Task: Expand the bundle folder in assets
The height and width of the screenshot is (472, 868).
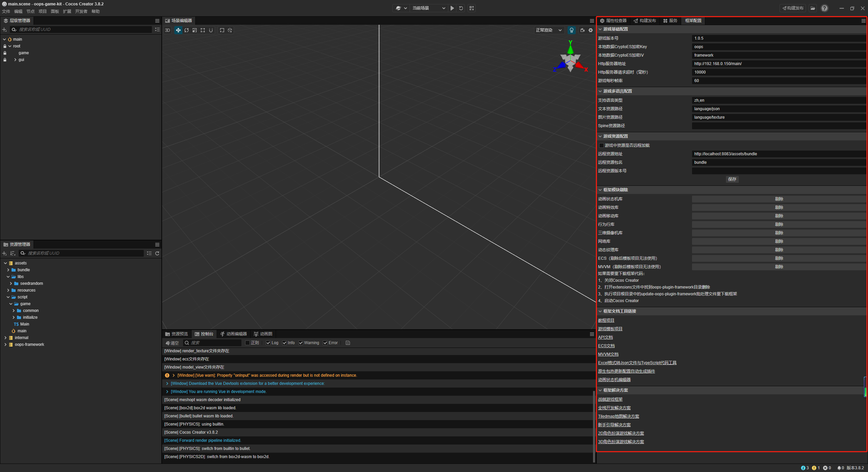Action: pos(8,270)
